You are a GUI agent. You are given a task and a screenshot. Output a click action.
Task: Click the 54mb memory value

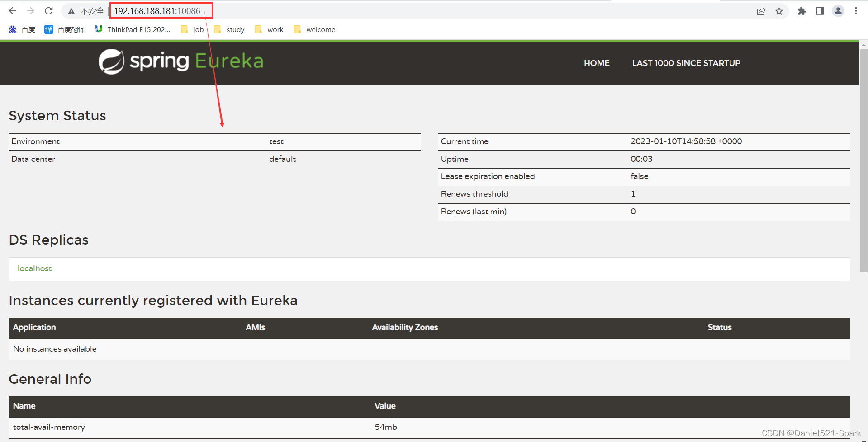(386, 427)
